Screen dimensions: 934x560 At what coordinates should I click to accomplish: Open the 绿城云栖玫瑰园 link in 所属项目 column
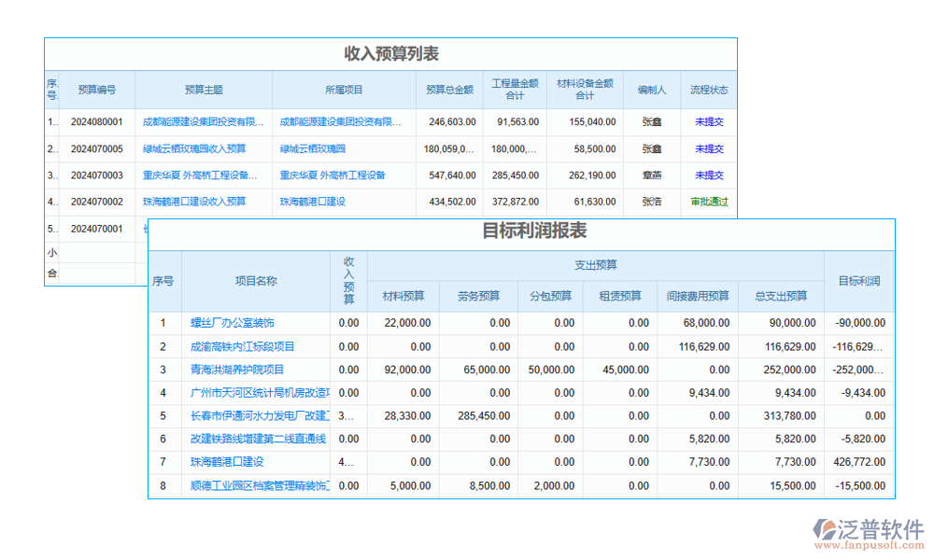pyautogui.click(x=313, y=148)
